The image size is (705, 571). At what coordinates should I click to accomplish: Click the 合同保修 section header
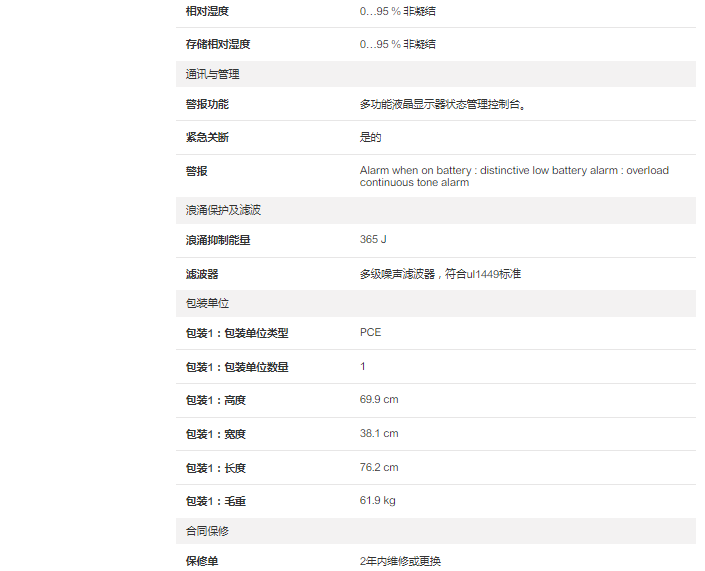207,531
